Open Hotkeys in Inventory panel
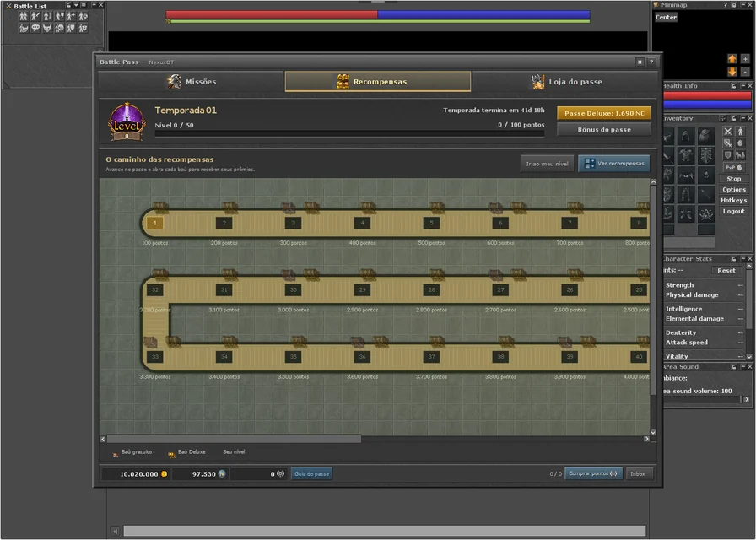 tap(734, 201)
